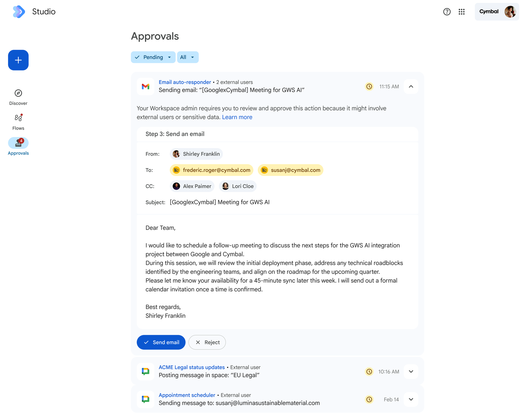This screenshot has width=528, height=420.
Task: Click "Posting message in space: “EU Legal”" text
Action: click(x=209, y=375)
